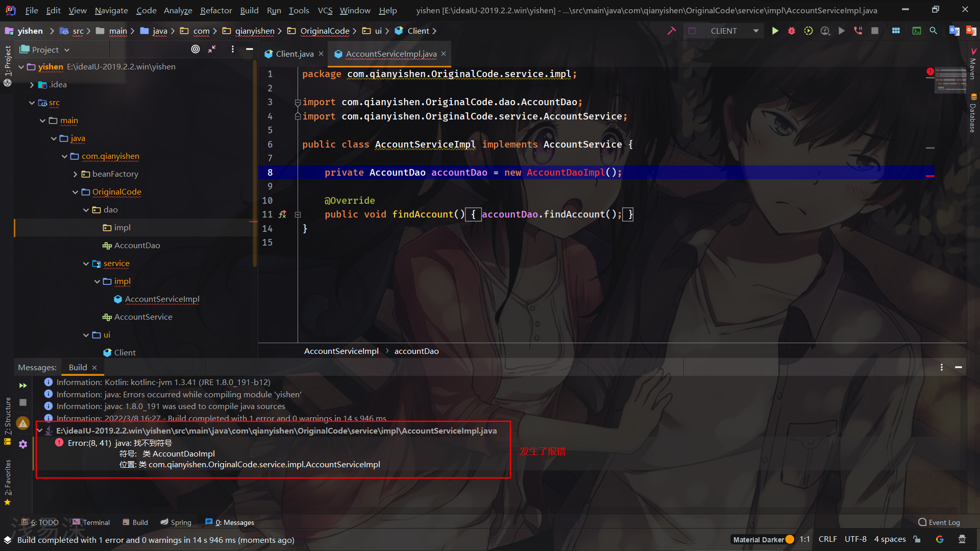Start debugging with the red bug icon
Screen dimensions: 980x551
pyautogui.click(x=792, y=31)
